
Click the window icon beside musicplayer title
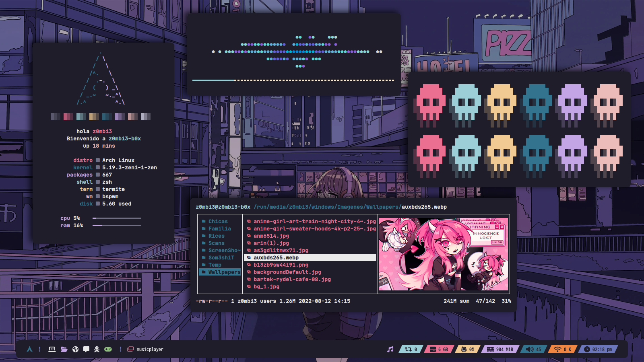[130, 349]
